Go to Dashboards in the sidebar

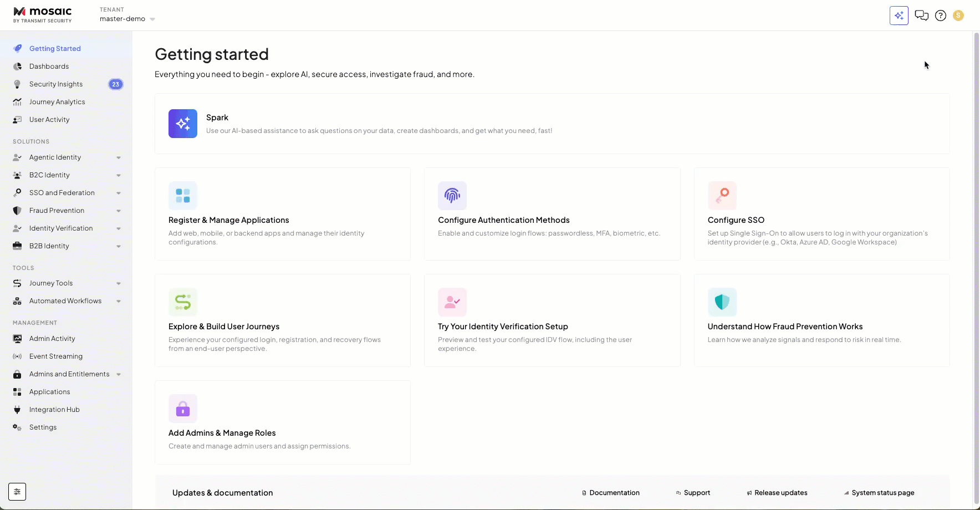pyautogui.click(x=49, y=67)
